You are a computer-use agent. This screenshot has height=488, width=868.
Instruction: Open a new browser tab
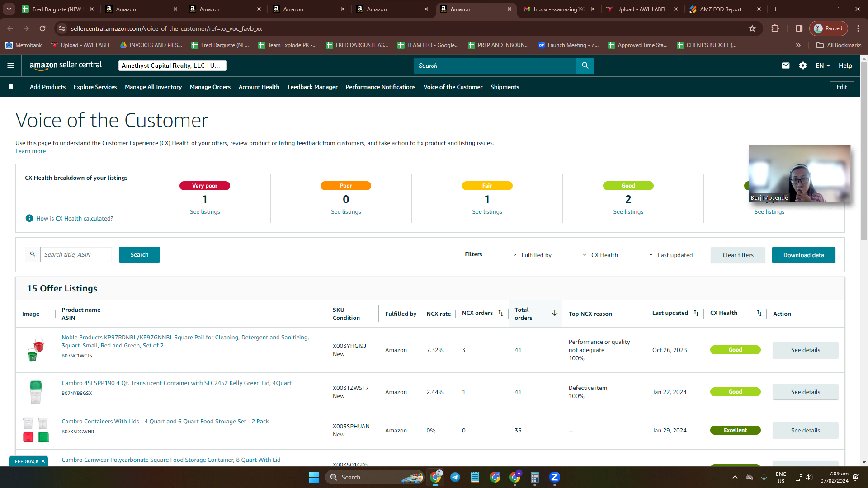(775, 9)
